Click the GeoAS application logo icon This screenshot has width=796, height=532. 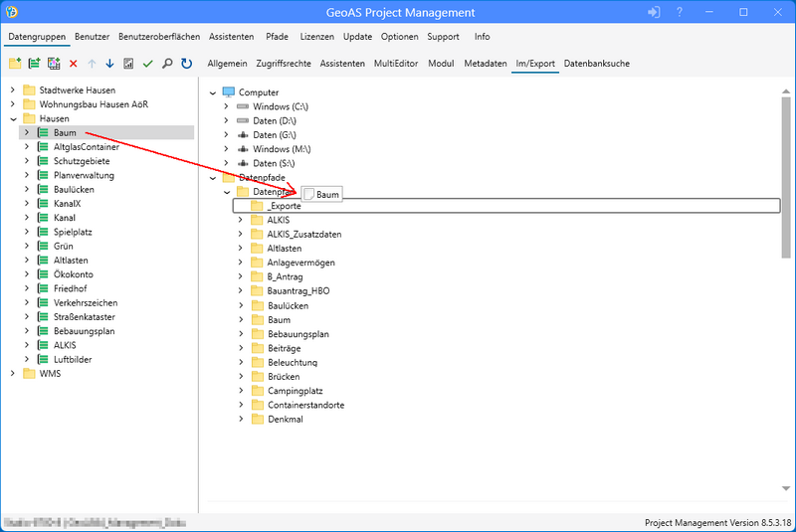point(11,12)
